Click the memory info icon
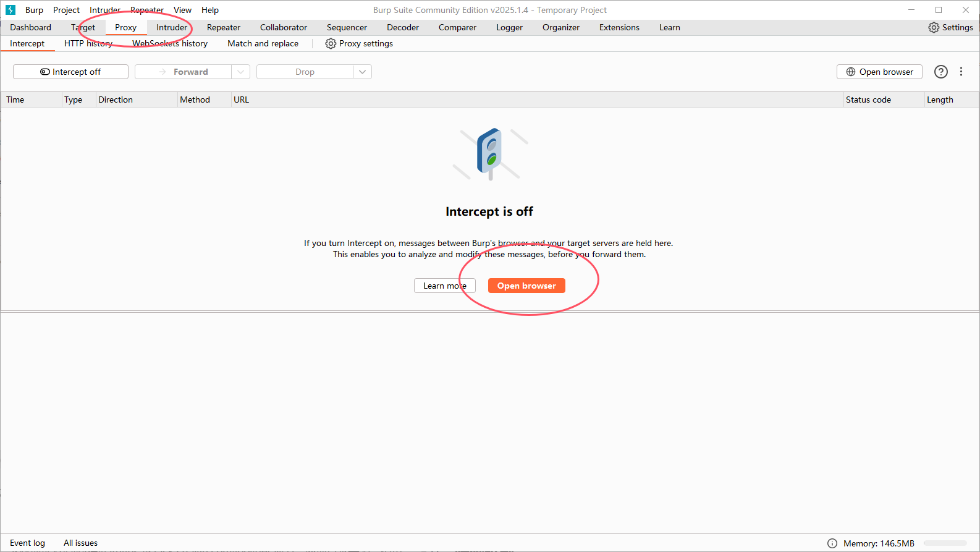The image size is (980, 552). [x=832, y=543]
